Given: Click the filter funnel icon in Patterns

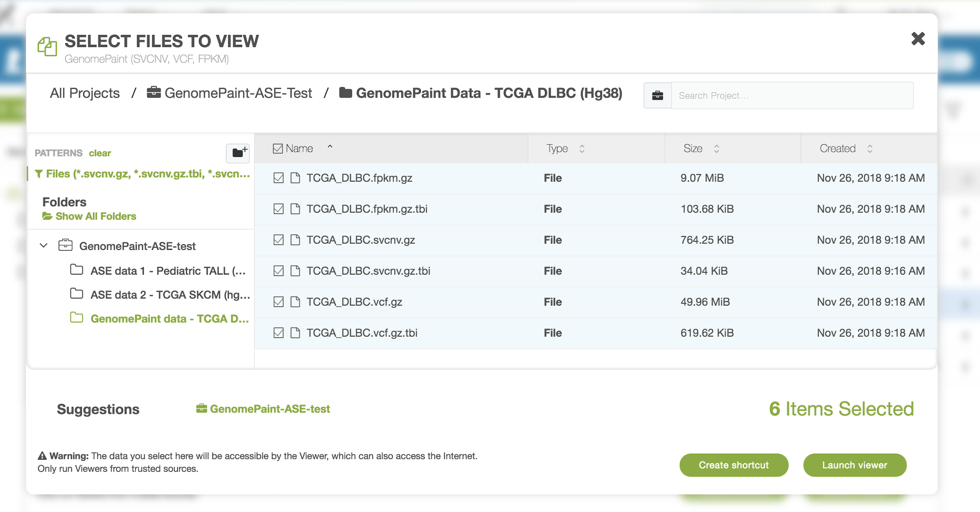Looking at the screenshot, I should click(x=39, y=174).
